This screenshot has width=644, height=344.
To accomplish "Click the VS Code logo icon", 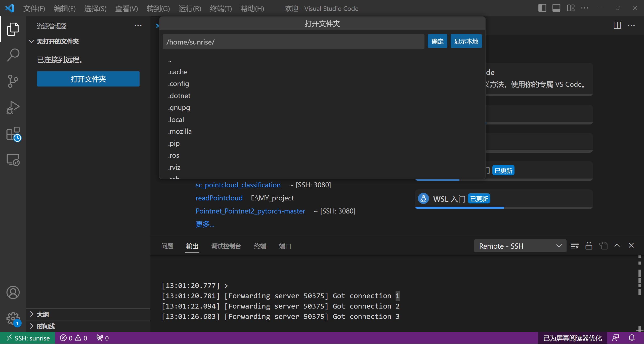I will (x=10, y=8).
